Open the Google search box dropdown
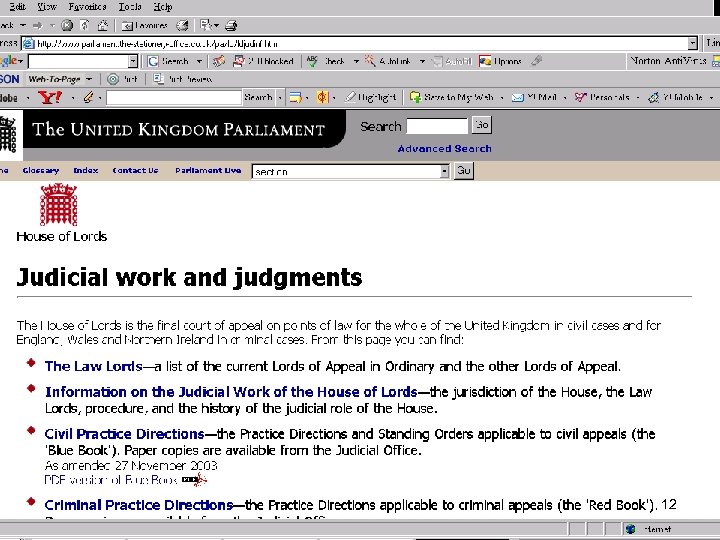The width and height of the screenshot is (720, 540). (x=133, y=61)
